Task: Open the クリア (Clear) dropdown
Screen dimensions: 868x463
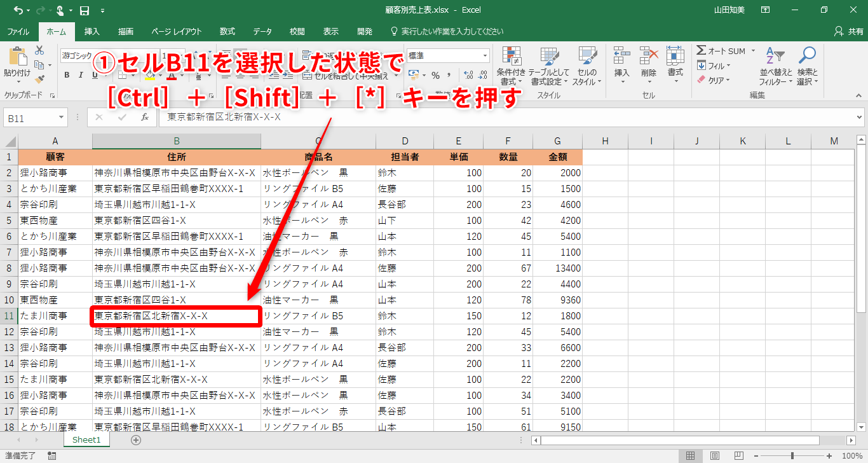Action: pos(714,80)
